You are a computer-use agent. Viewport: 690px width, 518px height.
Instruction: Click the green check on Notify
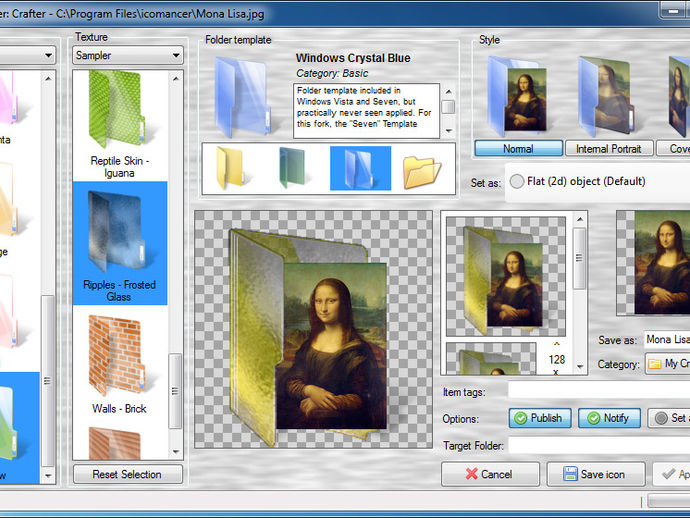[x=594, y=418]
